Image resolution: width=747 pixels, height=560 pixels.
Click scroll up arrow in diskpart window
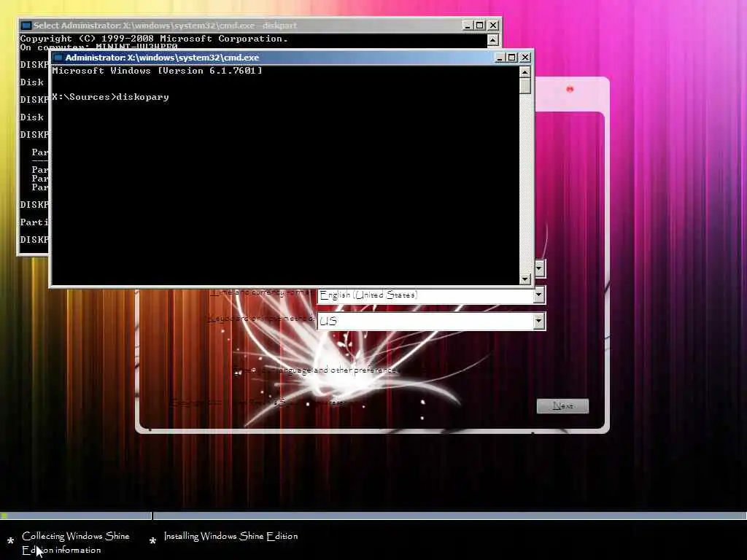click(492, 40)
